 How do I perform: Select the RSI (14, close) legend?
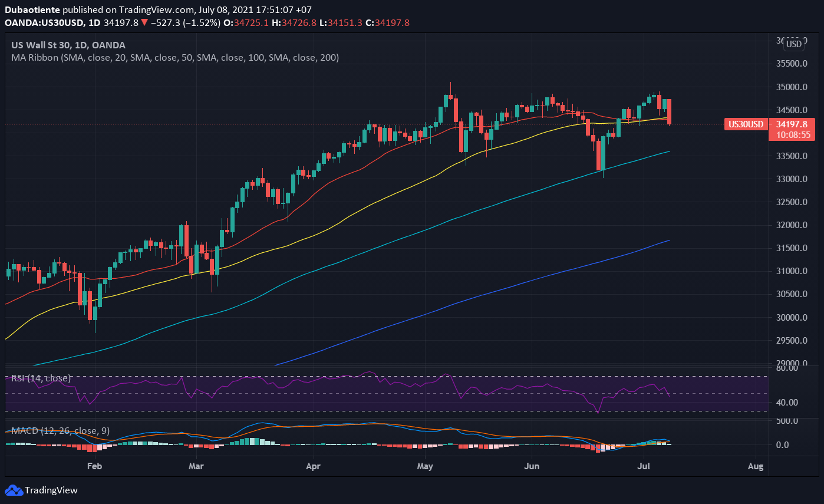tap(41, 378)
